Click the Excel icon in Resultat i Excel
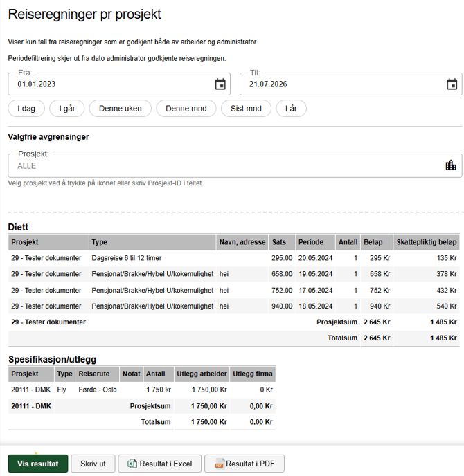This screenshot has width=464, height=476. [132, 464]
